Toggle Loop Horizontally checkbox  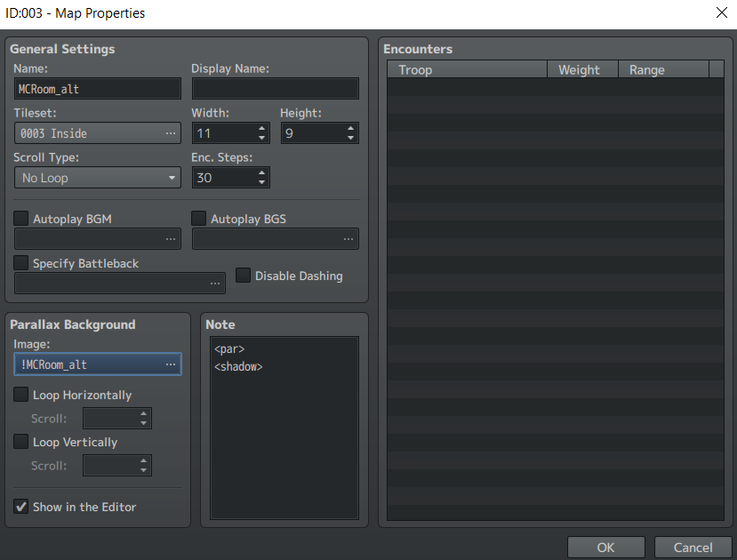[x=20, y=394]
